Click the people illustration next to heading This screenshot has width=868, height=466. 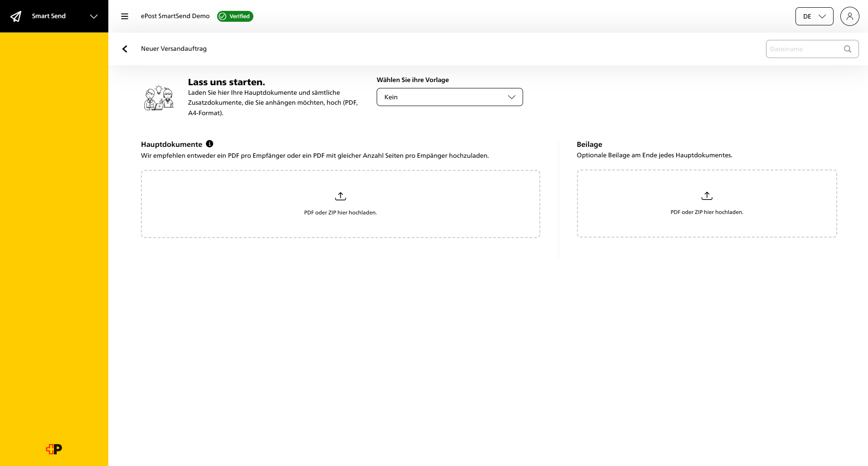pos(159,98)
